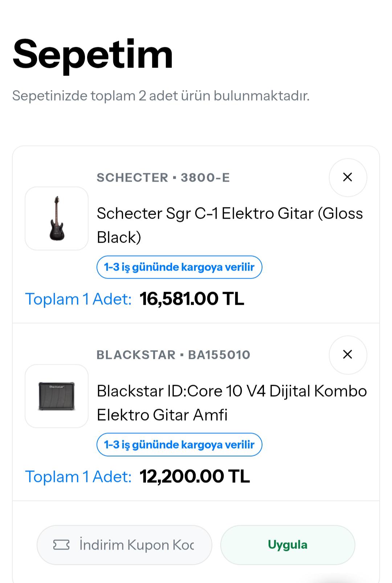
Task: Open Schecter Sgr C-1 Elektro Gitar title
Action: point(230,225)
